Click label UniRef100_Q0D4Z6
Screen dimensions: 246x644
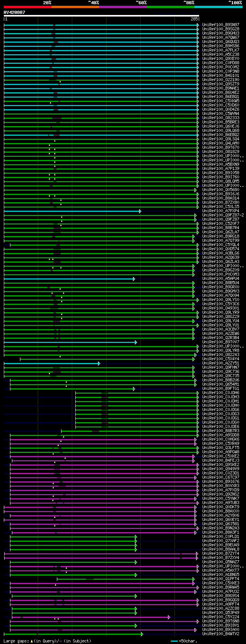coord(221,110)
